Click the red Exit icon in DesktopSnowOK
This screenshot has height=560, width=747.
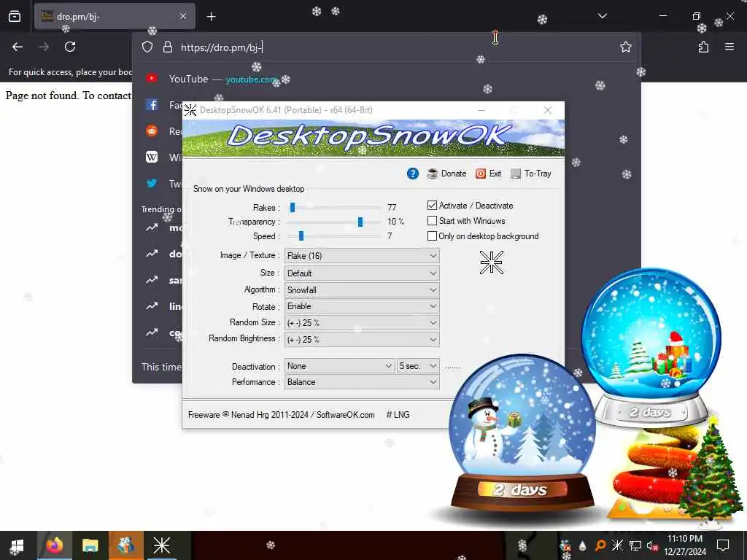(x=480, y=174)
